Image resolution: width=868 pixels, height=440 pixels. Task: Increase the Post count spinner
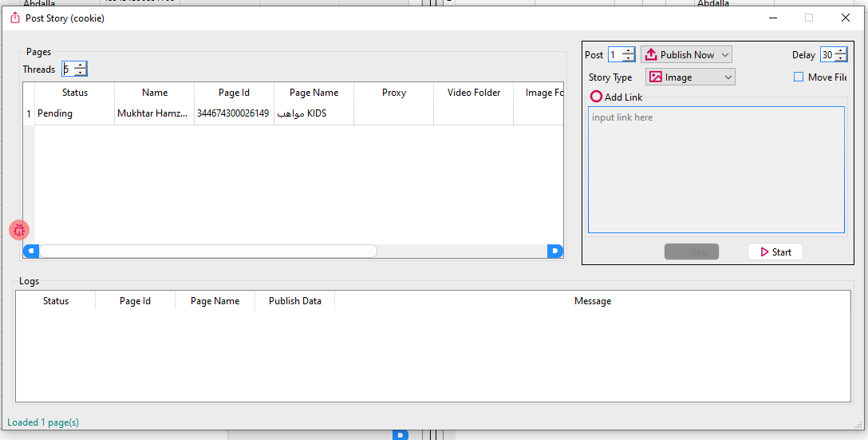click(x=629, y=51)
